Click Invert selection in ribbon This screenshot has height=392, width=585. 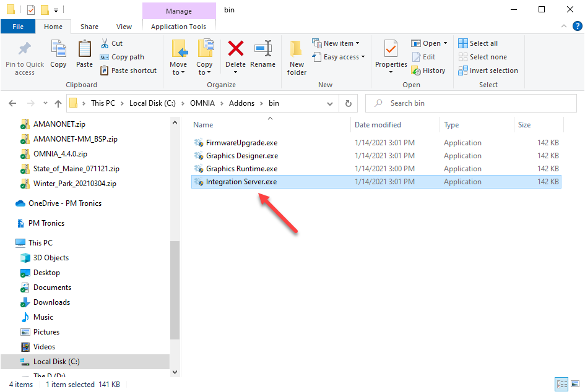(x=488, y=70)
